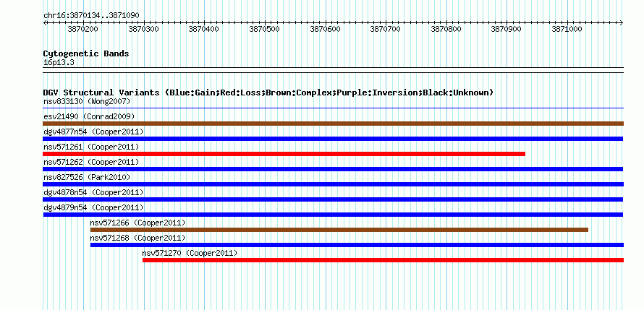
Task: Open variant esv21490 (Conrad2009) label
Action: point(89,116)
